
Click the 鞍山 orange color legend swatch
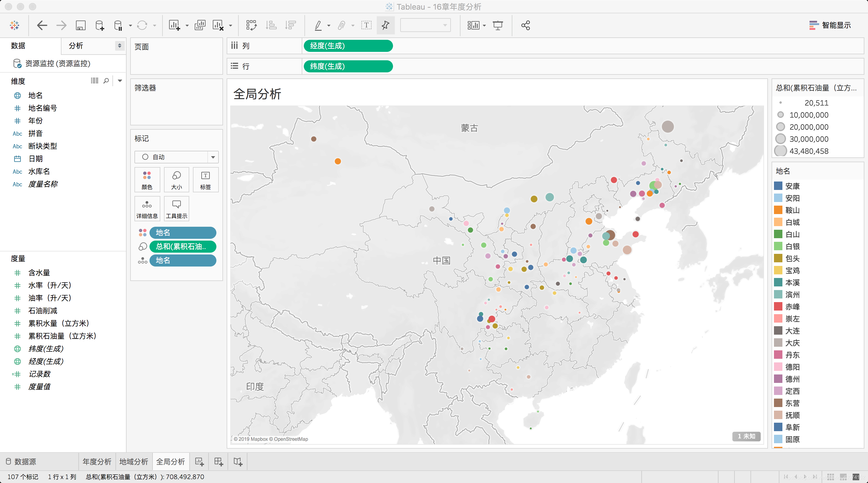coord(778,210)
